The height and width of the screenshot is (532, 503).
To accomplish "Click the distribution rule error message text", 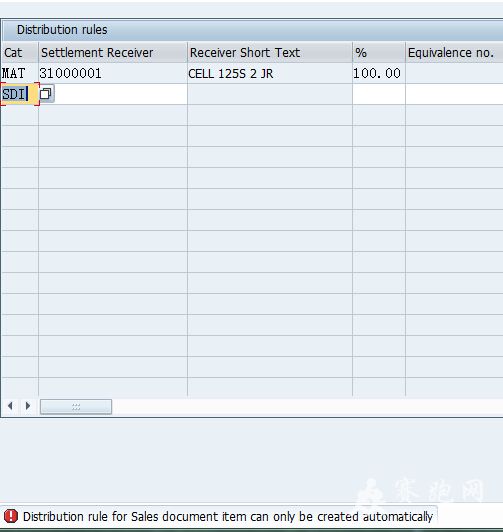I will coord(228,516).
